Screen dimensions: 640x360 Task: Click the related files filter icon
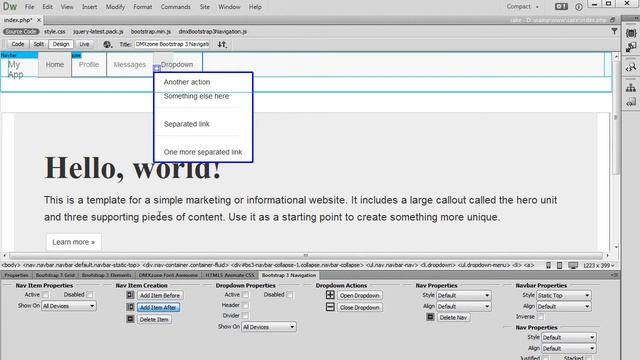click(x=614, y=31)
